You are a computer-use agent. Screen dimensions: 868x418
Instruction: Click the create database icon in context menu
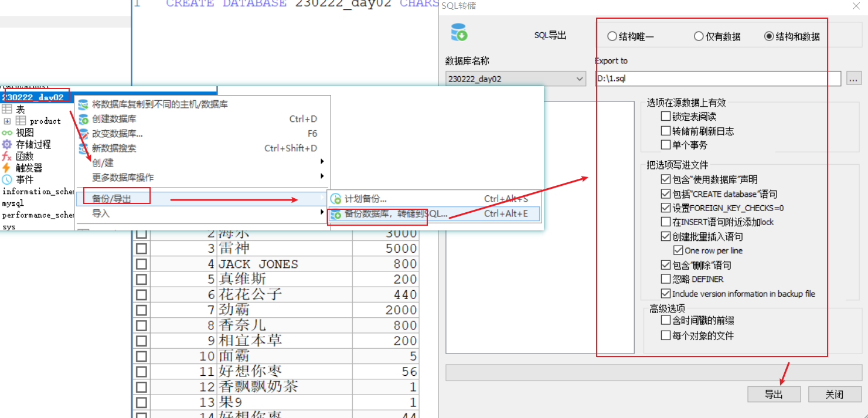83,119
